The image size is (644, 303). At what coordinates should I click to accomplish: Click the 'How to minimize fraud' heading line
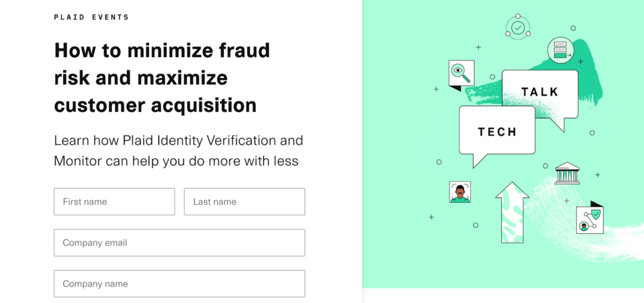click(x=162, y=50)
